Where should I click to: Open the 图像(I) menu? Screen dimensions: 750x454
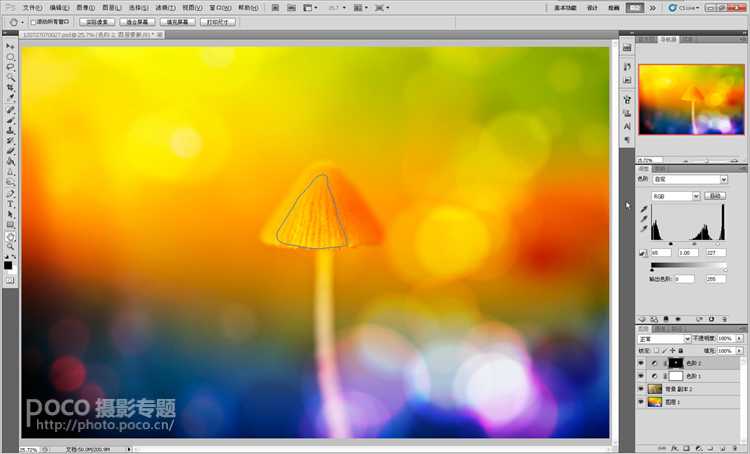pos(86,8)
